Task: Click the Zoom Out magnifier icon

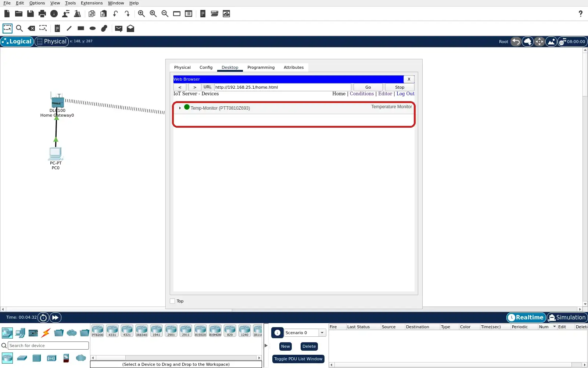Action: coord(165,14)
